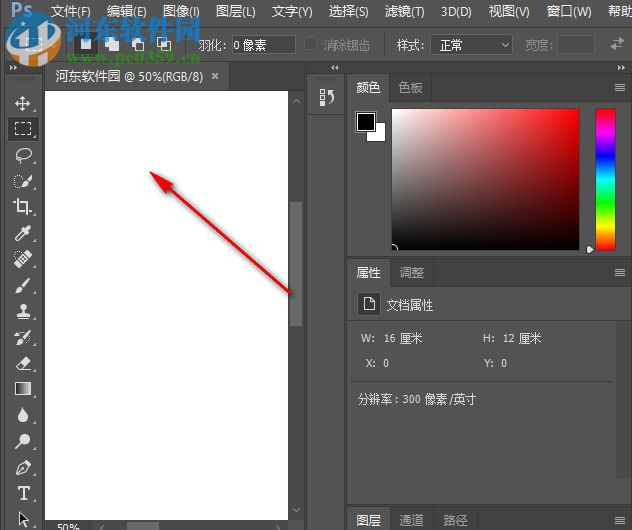Open the 编辑(E) menu
The width and height of the screenshot is (632, 530).
[x=127, y=11]
